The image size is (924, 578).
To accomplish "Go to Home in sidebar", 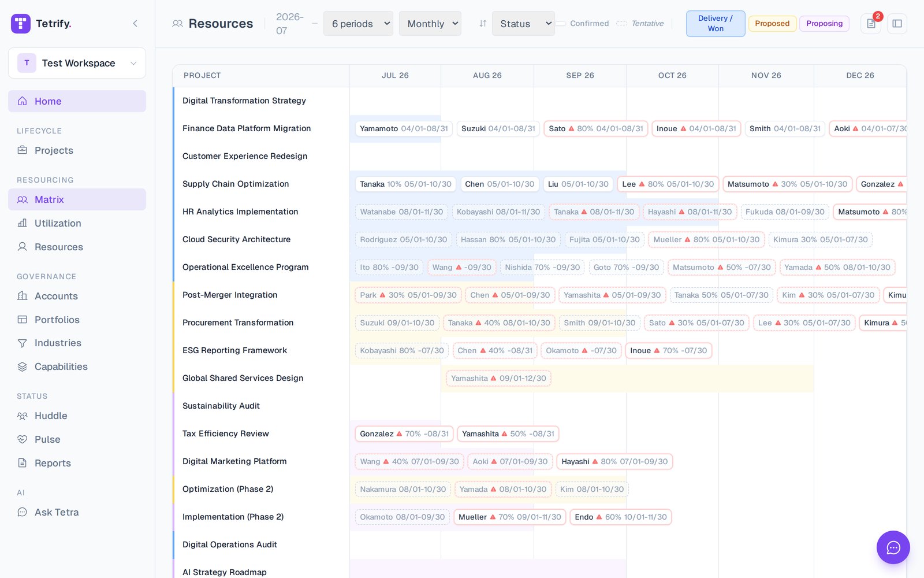I will click(77, 101).
